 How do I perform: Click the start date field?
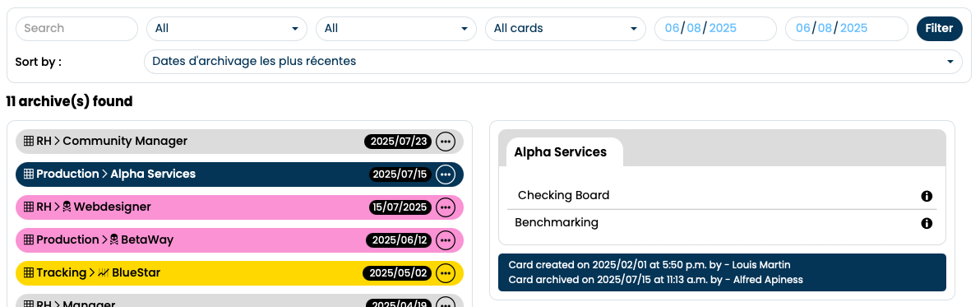715,29
